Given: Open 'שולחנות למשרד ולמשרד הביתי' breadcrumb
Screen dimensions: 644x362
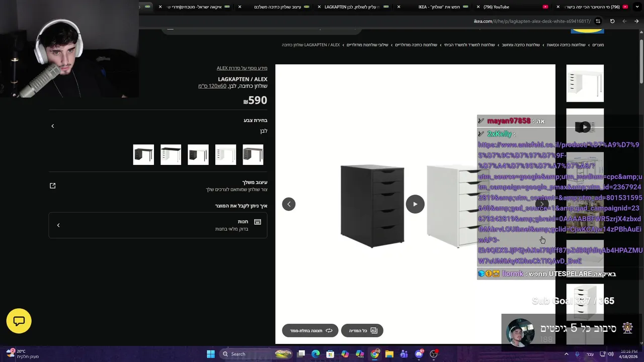Looking at the screenshot, I should click(x=469, y=45).
